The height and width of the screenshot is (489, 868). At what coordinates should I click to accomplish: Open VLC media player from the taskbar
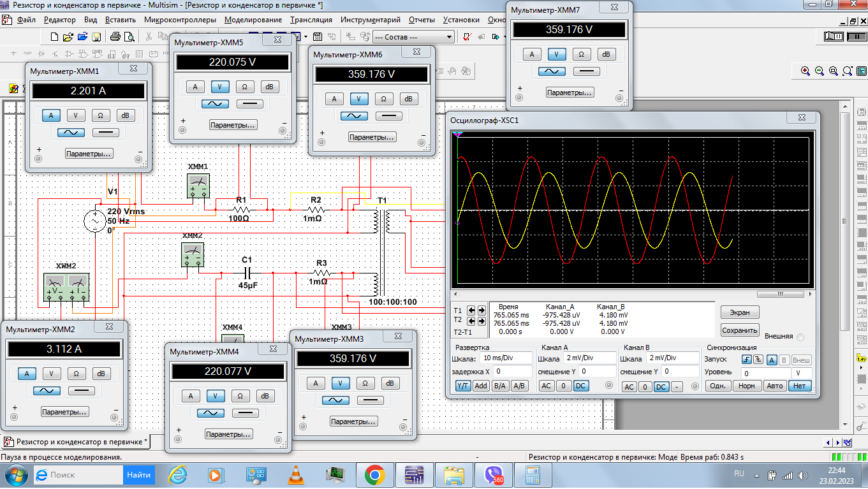[295, 474]
